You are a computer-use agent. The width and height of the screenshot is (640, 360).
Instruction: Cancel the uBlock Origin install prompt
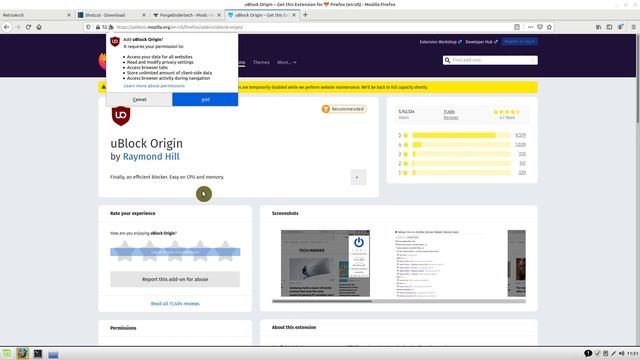(x=139, y=99)
